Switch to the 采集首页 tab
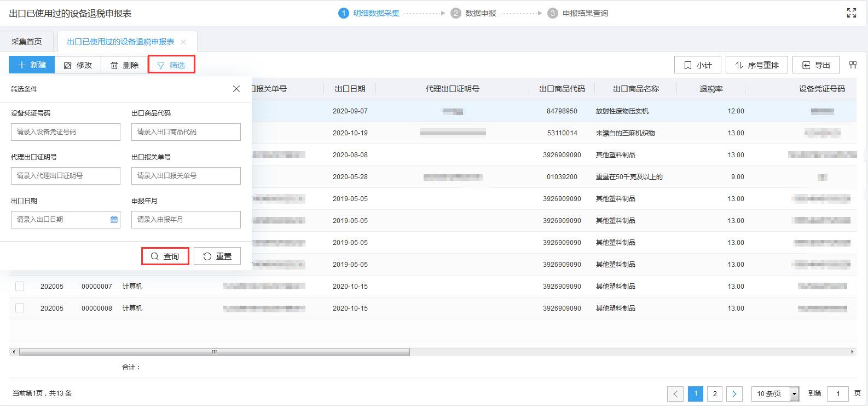The height and width of the screenshot is (406, 868). pos(27,42)
